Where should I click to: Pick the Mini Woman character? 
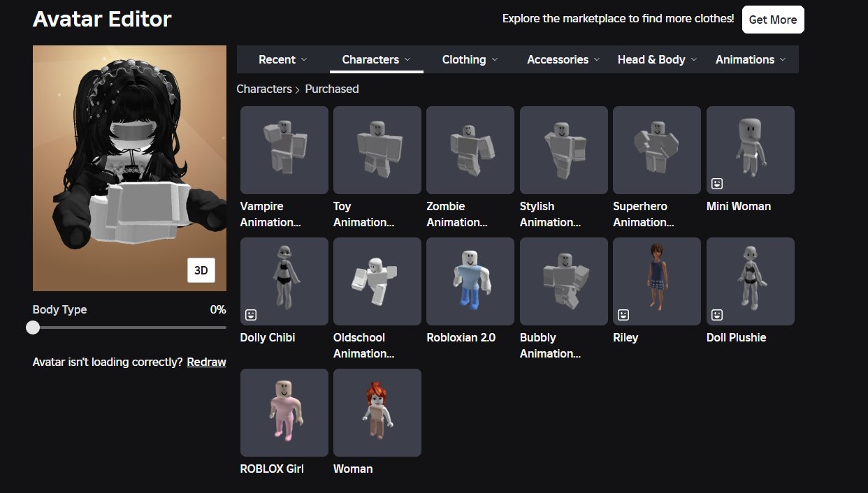[750, 150]
